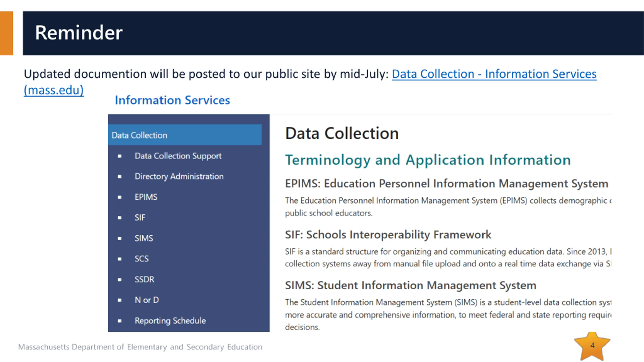Click the (mass.edu) hyperlink text
This screenshot has height=362, width=644.
54,90
